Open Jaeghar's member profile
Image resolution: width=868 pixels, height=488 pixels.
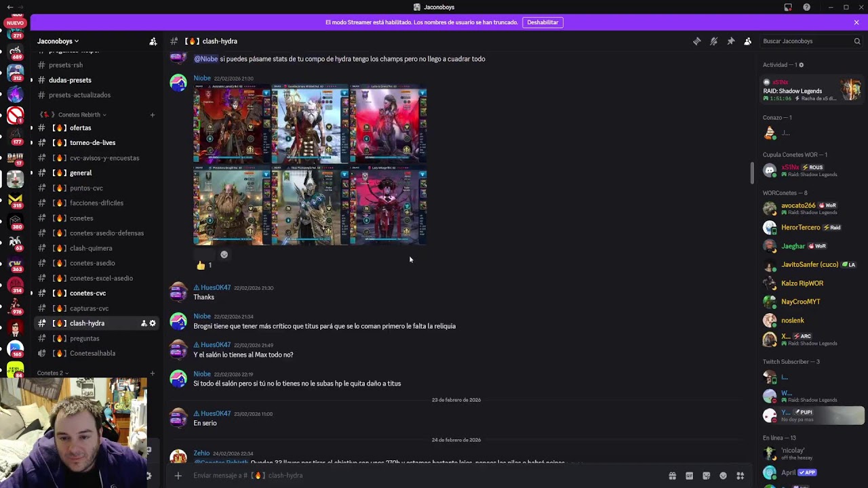click(812, 246)
